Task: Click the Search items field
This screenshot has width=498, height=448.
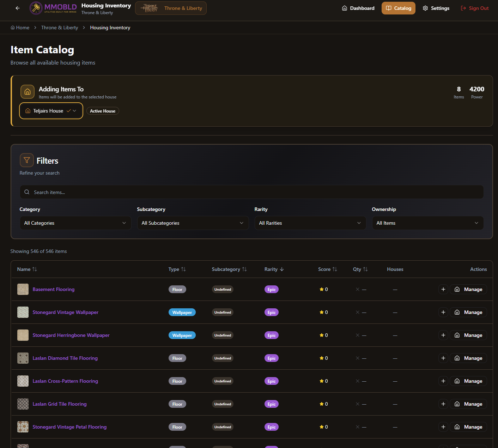Action: click(252, 192)
